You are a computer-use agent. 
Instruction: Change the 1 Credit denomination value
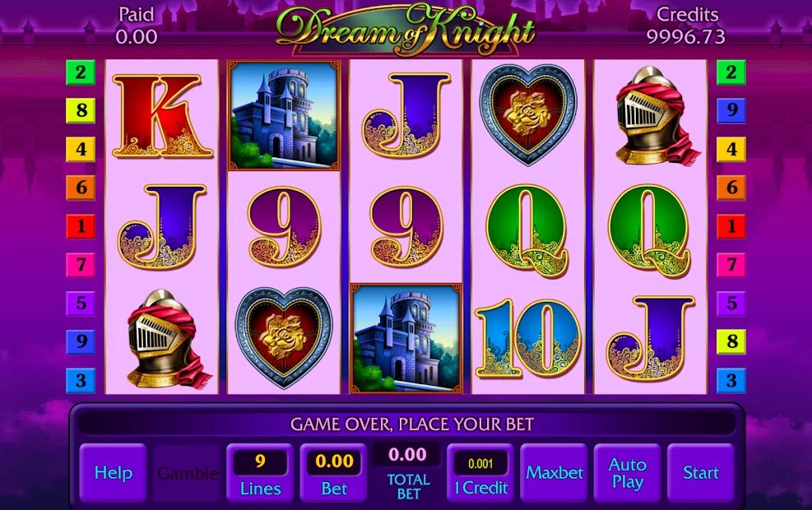[480, 473]
